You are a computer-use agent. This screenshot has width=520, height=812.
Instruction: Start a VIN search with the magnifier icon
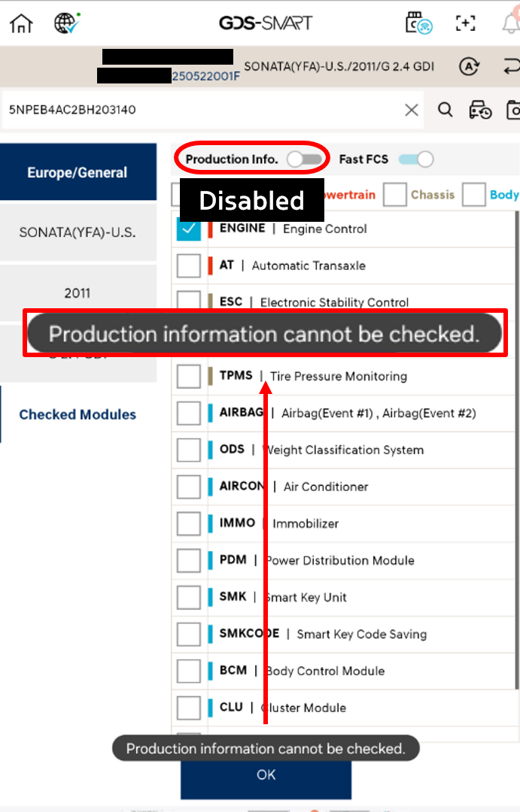coord(445,110)
